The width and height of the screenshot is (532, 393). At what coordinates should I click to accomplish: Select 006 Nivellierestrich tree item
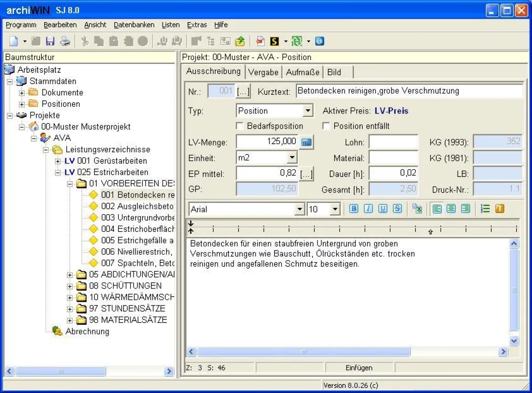(x=137, y=252)
